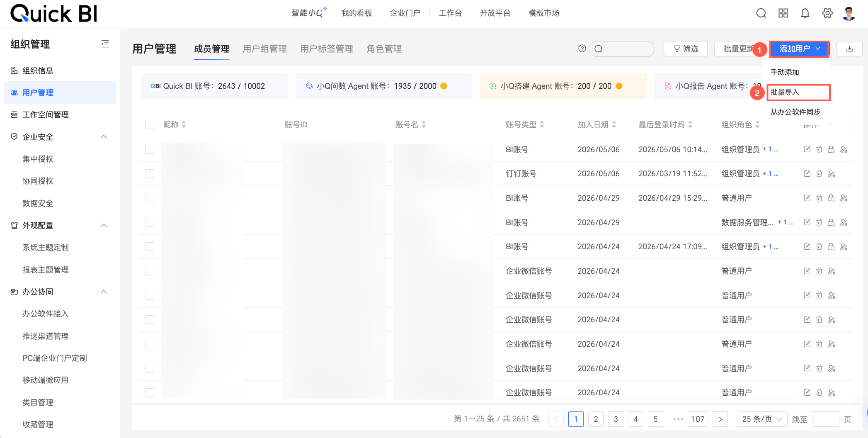
Task: Collapse the 组织管理 sidebar with the fold icon
Action: click(x=105, y=44)
